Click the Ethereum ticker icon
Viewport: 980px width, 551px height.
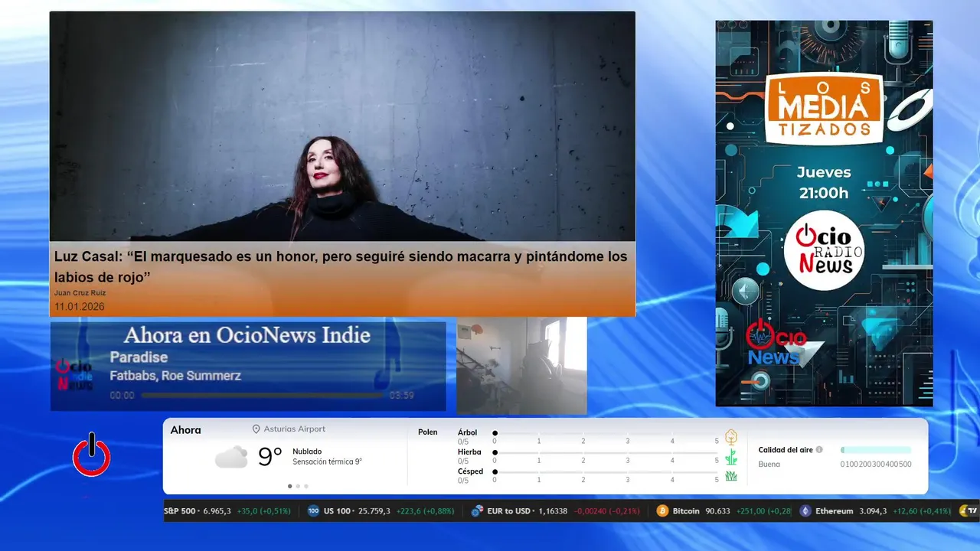(x=805, y=511)
